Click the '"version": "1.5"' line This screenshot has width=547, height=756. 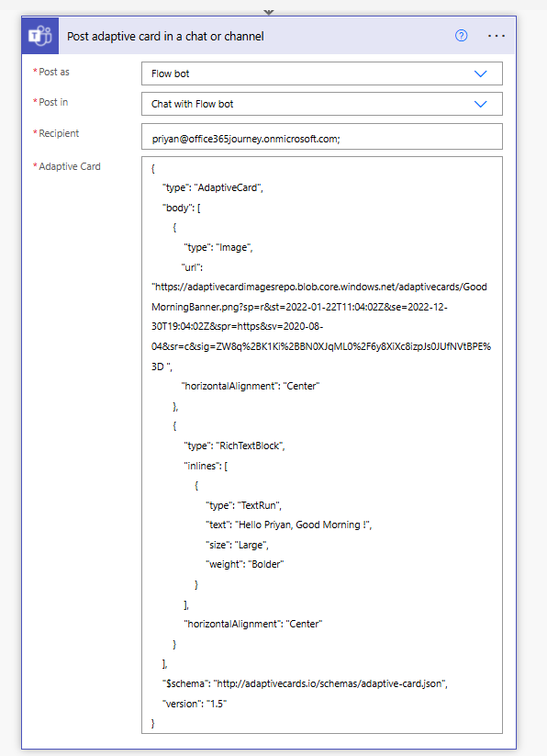(x=195, y=704)
